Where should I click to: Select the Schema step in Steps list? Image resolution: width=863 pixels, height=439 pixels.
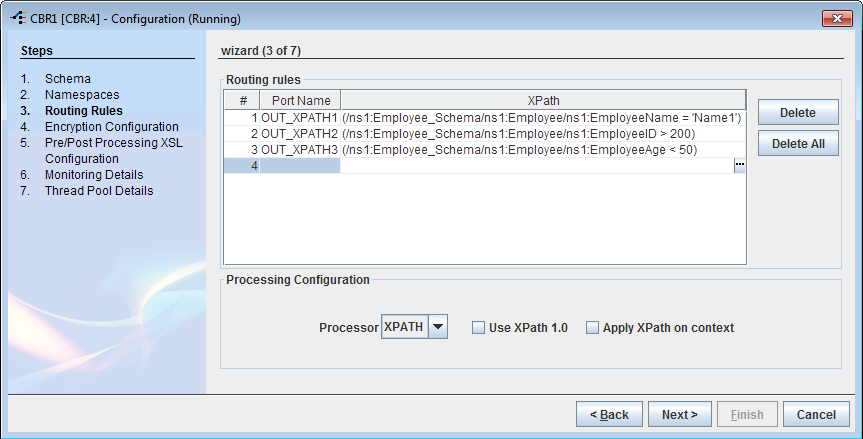68,79
